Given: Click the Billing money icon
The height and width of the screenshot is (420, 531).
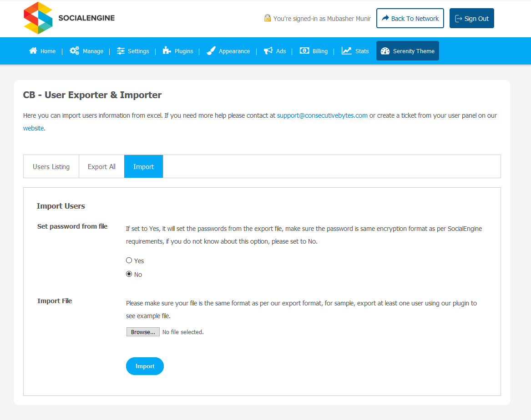Looking at the screenshot, I should 304,51.
